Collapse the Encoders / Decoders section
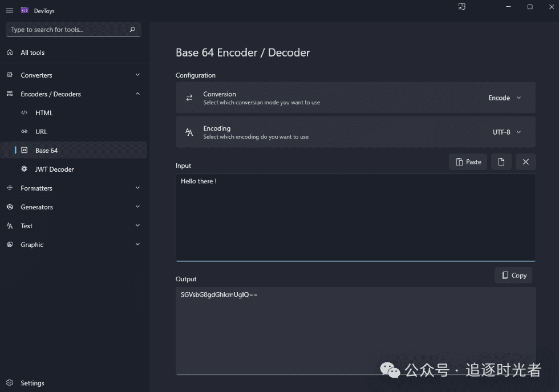This screenshot has height=392, width=559. [x=137, y=94]
